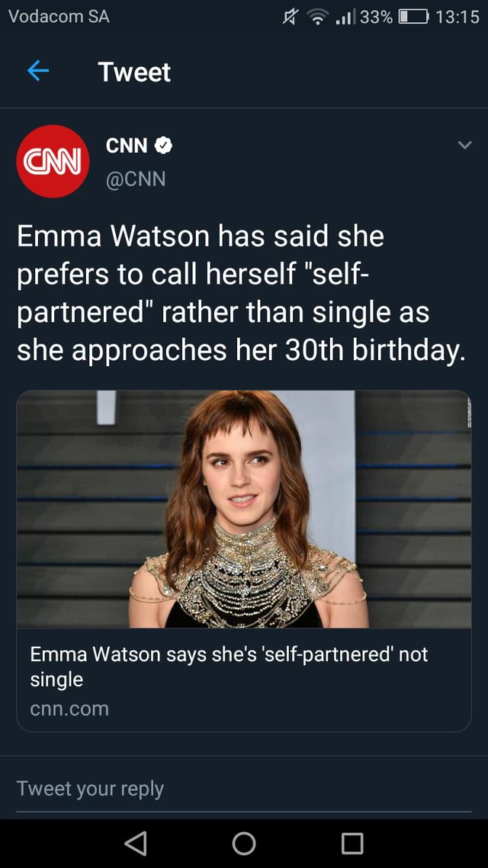Image resolution: width=488 pixels, height=868 pixels.
Task: Select the Tweet header title
Action: 134,72
